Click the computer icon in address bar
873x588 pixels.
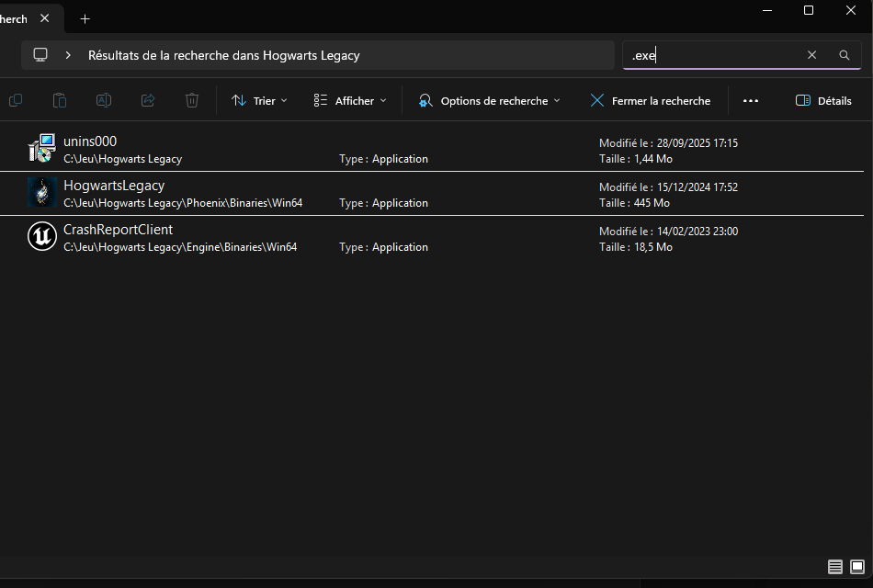tap(40, 54)
